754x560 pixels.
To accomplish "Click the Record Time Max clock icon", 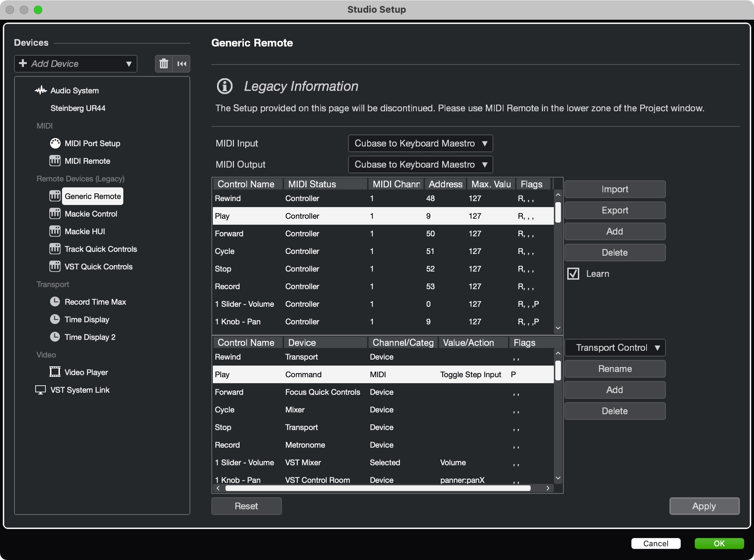I will [x=55, y=302].
